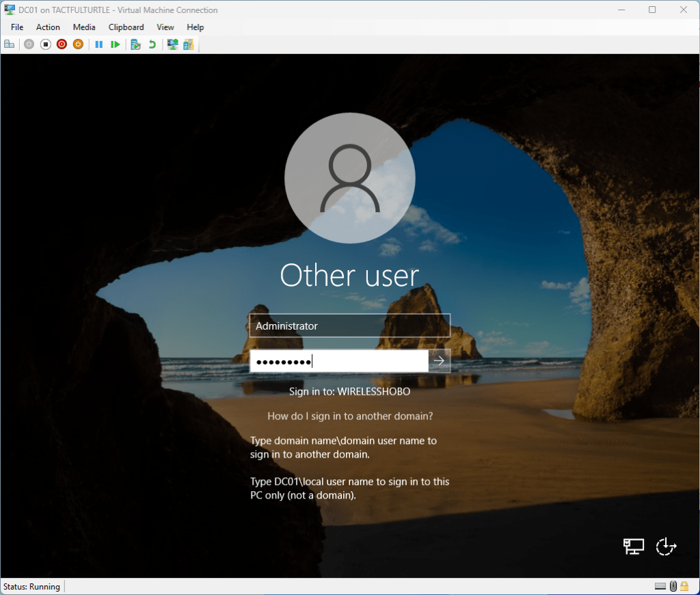Click the green Revert arrow icon

tap(152, 44)
